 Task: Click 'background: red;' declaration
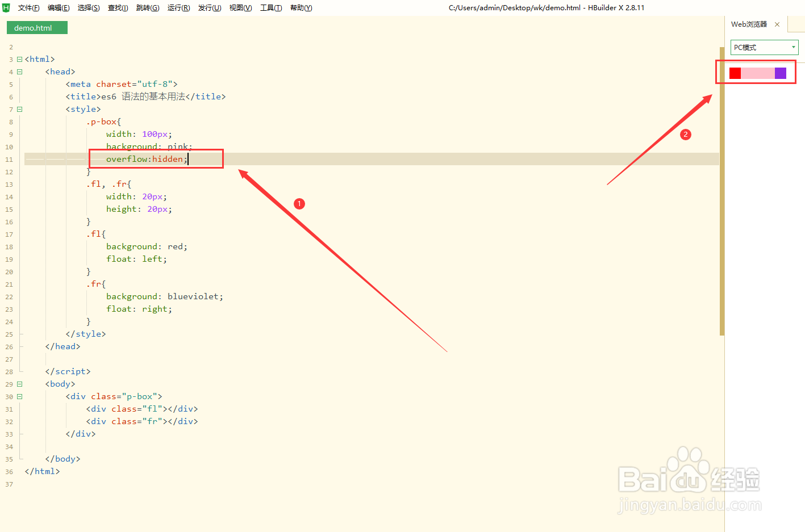pos(147,246)
